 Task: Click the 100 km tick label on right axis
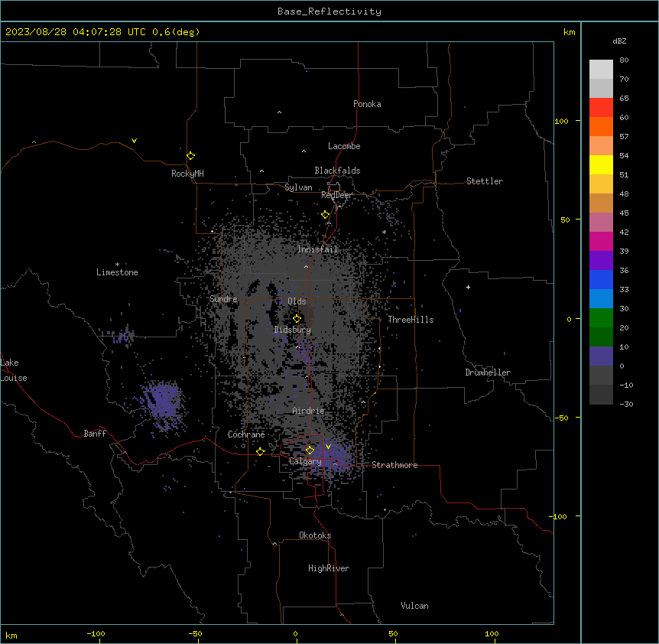click(x=561, y=121)
